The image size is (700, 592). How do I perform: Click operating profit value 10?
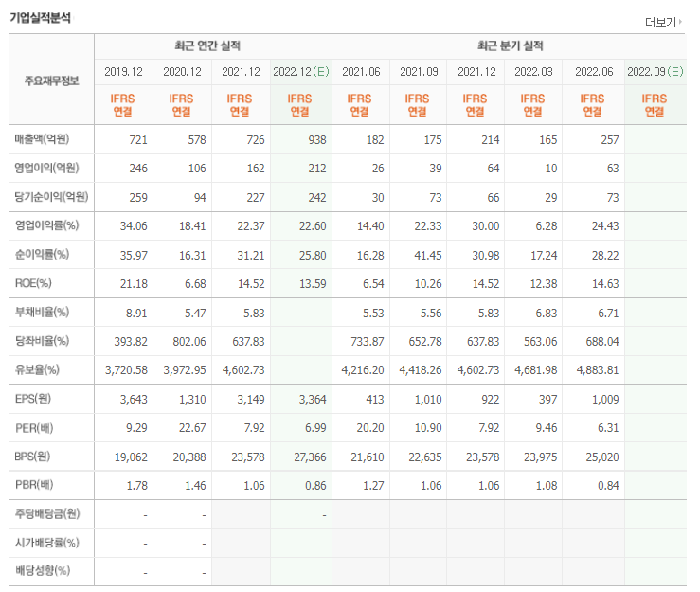point(551,169)
